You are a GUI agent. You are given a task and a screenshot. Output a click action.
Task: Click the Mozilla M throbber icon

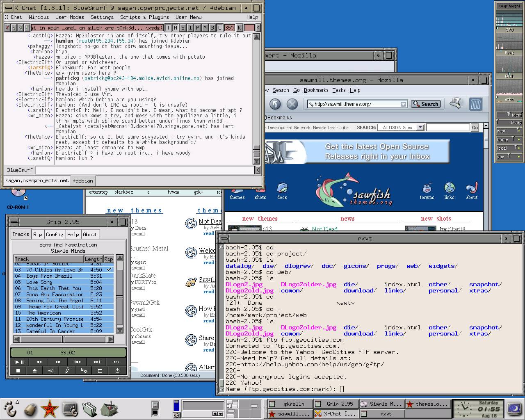(475, 104)
